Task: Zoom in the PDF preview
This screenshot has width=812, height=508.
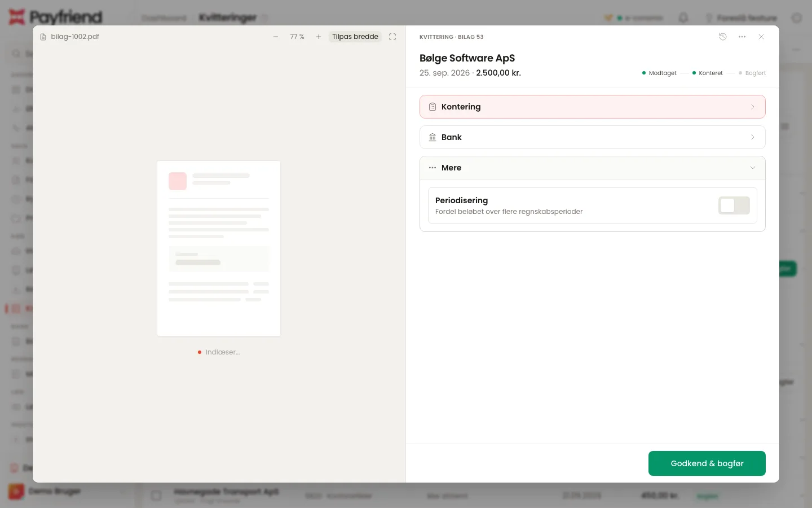Action: [319, 37]
